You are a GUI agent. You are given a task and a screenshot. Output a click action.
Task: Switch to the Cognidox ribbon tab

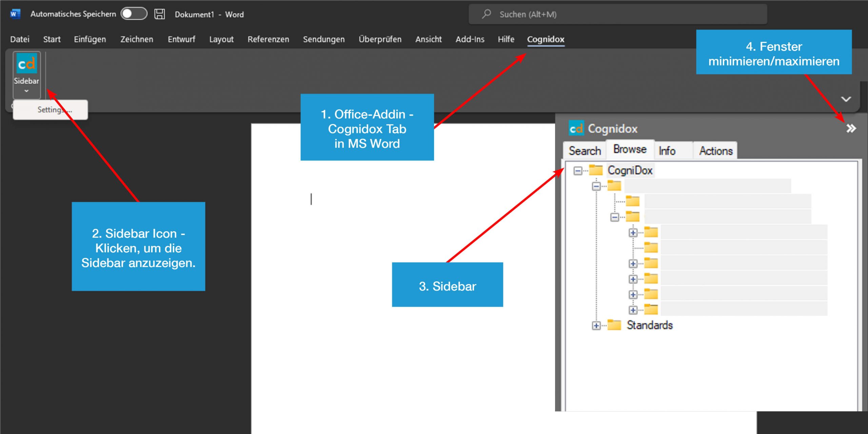pos(546,39)
